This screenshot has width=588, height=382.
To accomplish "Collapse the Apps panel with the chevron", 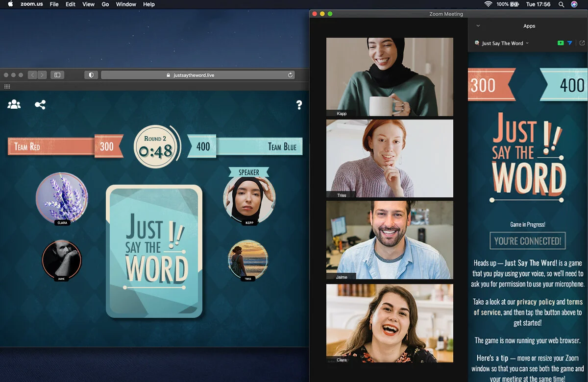I will tap(478, 26).
